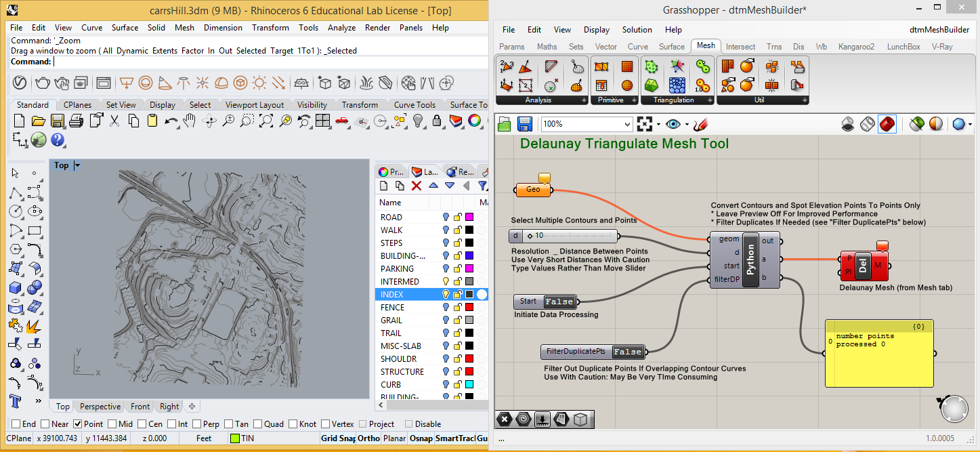This screenshot has width=980, height=452.
Task: Open the preview eye dropdown arrow
Action: [687, 124]
